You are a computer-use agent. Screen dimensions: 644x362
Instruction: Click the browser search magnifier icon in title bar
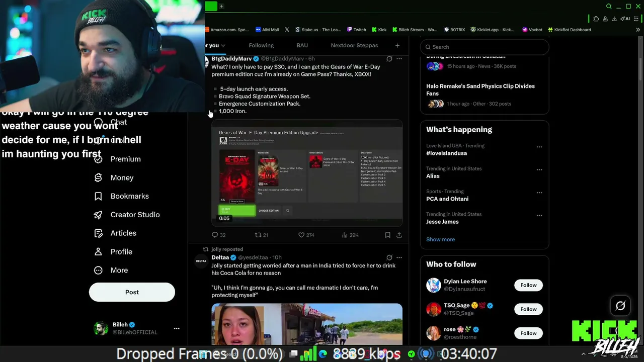[609, 7]
